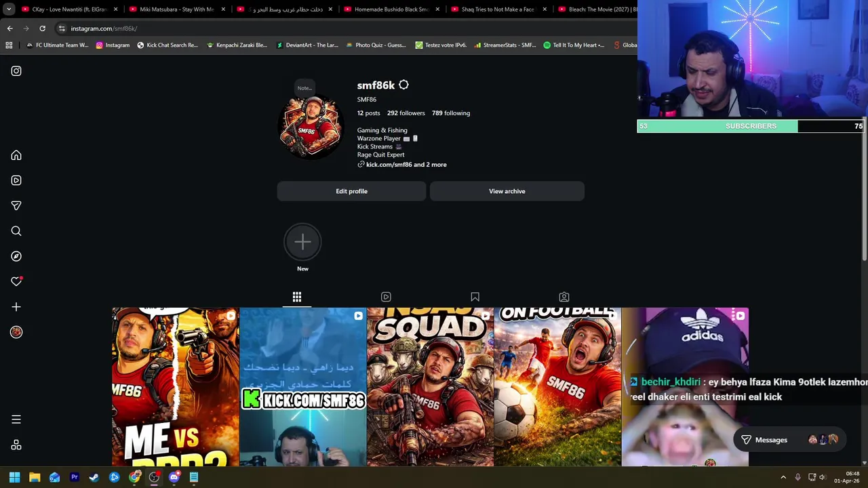The image size is (868, 488).
Task: Open Kick Chat Search Re... bookmark
Action: click(167, 45)
